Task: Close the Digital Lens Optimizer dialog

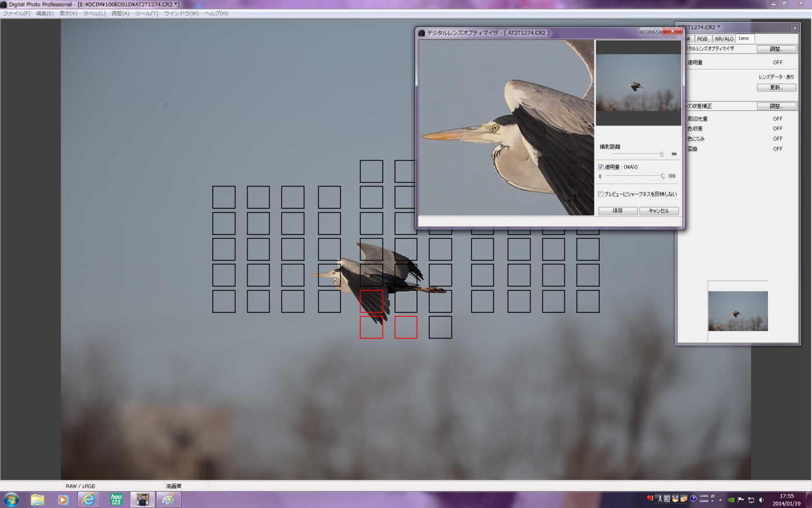Action: click(673, 31)
